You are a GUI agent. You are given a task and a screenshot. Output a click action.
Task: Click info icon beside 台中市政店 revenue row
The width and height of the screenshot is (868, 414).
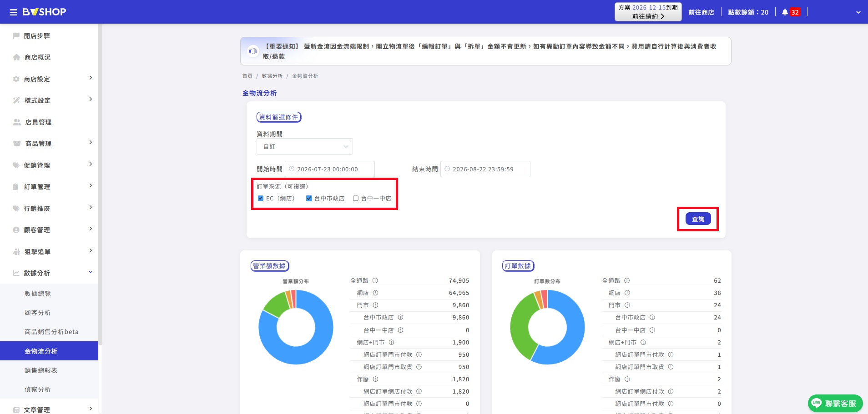pyautogui.click(x=400, y=318)
